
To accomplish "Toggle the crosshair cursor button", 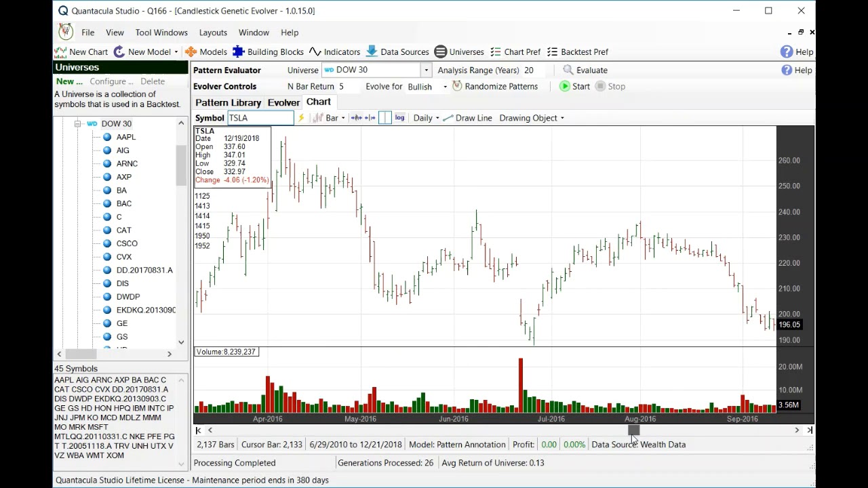I will pos(384,118).
